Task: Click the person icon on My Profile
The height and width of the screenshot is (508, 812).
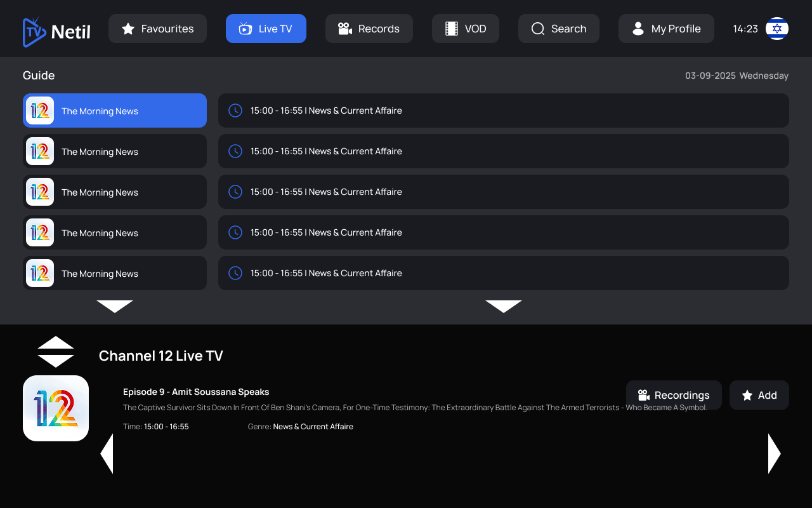Action: coord(638,29)
